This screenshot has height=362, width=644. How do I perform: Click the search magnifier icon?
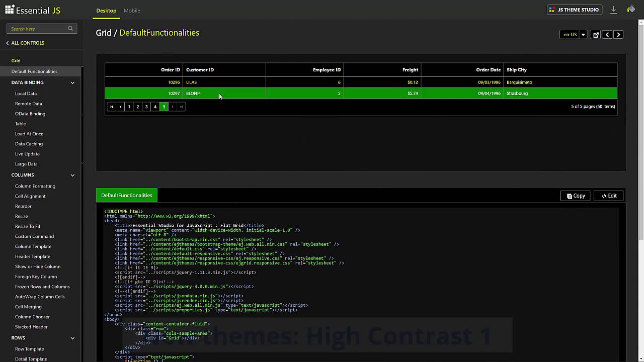coord(70,29)
